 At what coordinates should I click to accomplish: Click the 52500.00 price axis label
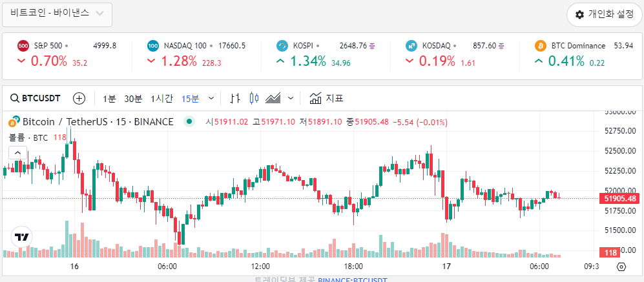pos(621,150)
